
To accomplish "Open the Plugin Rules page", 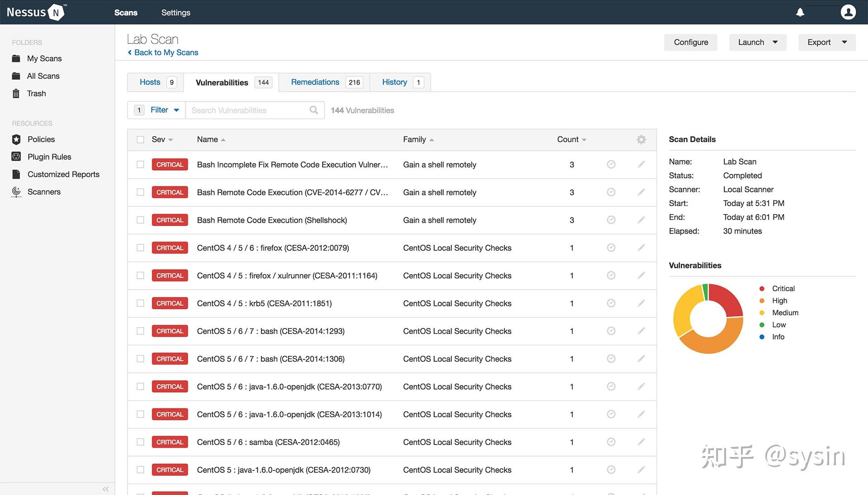I will tap(49, 157).
